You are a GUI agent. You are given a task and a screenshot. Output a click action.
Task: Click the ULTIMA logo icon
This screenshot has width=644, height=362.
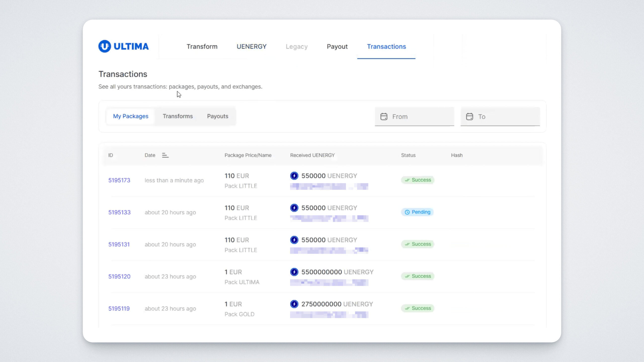(x=104, y=46)
